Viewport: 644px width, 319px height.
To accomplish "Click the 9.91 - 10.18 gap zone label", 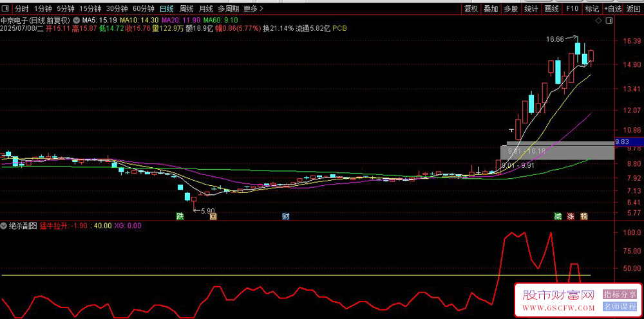I will [x=527, y=151].
